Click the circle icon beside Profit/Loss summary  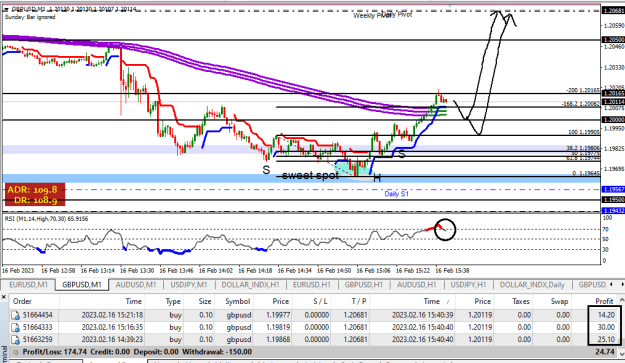pyautogui.click(x=16, y=352)
